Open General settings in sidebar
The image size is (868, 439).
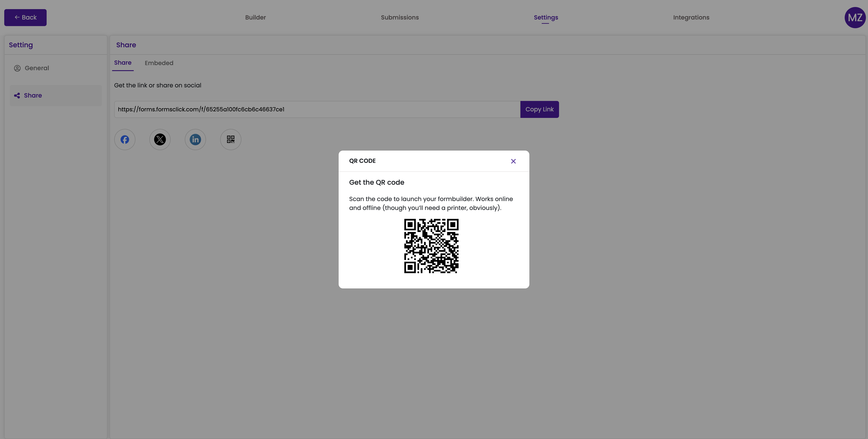[56, 68]
